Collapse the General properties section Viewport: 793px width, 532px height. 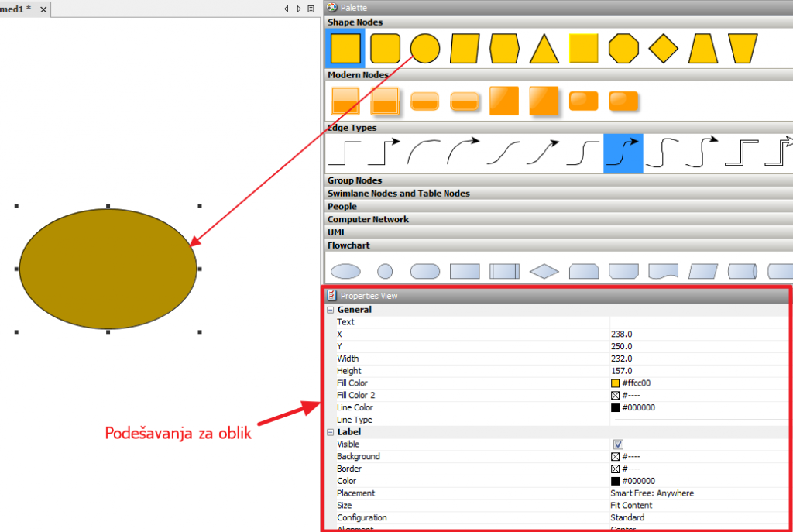pos(330,310)
